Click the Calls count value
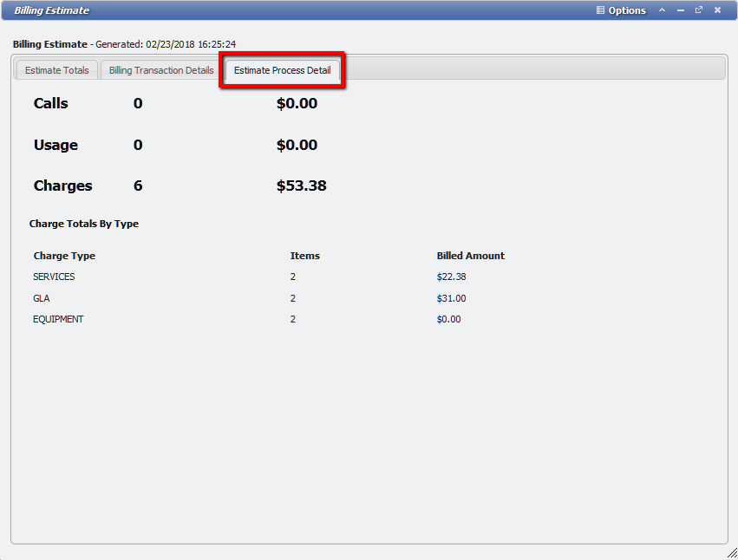This screenshot has height=560, width=738. (x=136, y=103)
